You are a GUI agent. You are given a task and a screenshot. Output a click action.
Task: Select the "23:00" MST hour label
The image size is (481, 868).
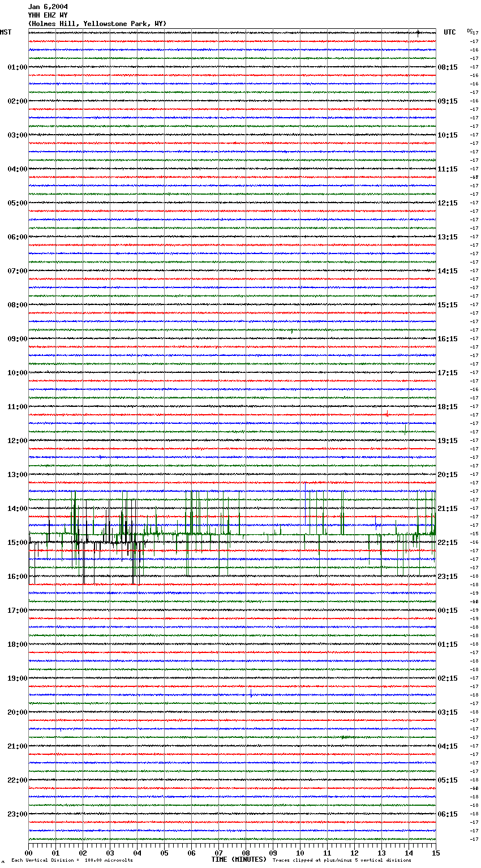click(x=18, y=814)
